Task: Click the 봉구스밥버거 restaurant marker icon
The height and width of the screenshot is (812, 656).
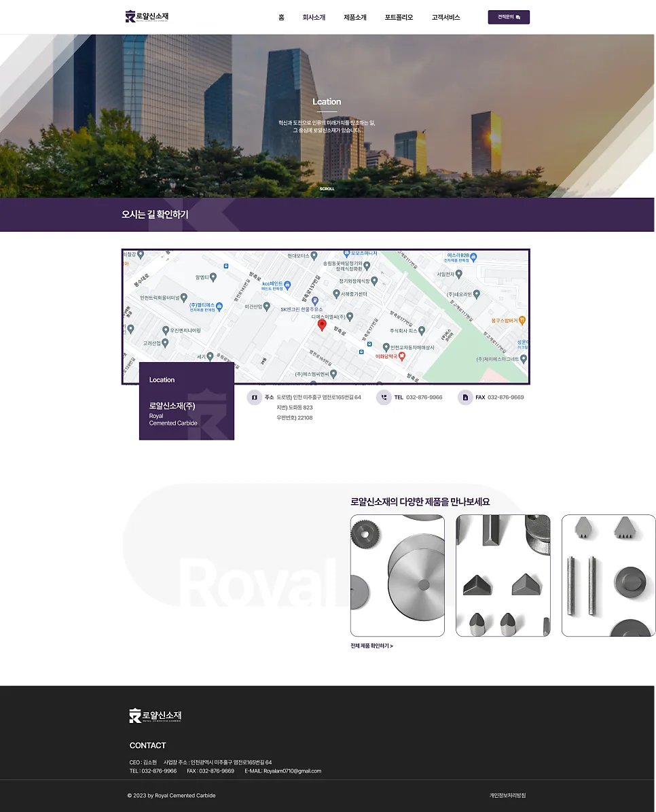Action: [x=522, y=321]
